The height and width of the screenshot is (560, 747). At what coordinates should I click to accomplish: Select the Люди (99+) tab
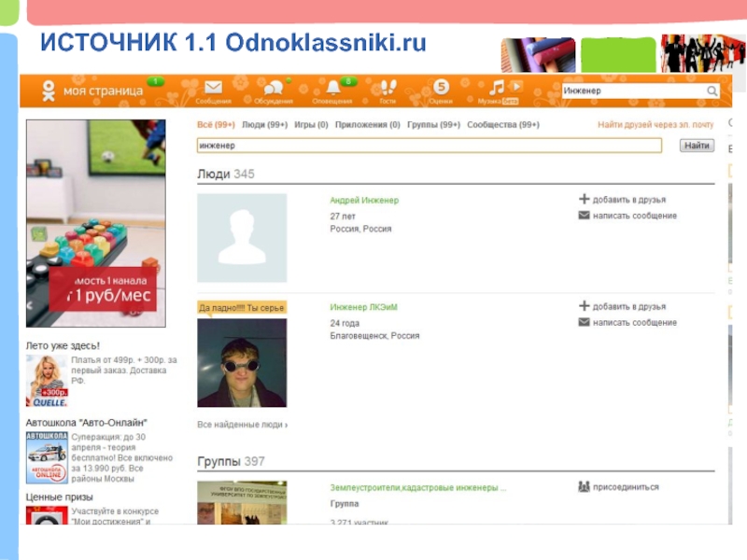point(265,125)
